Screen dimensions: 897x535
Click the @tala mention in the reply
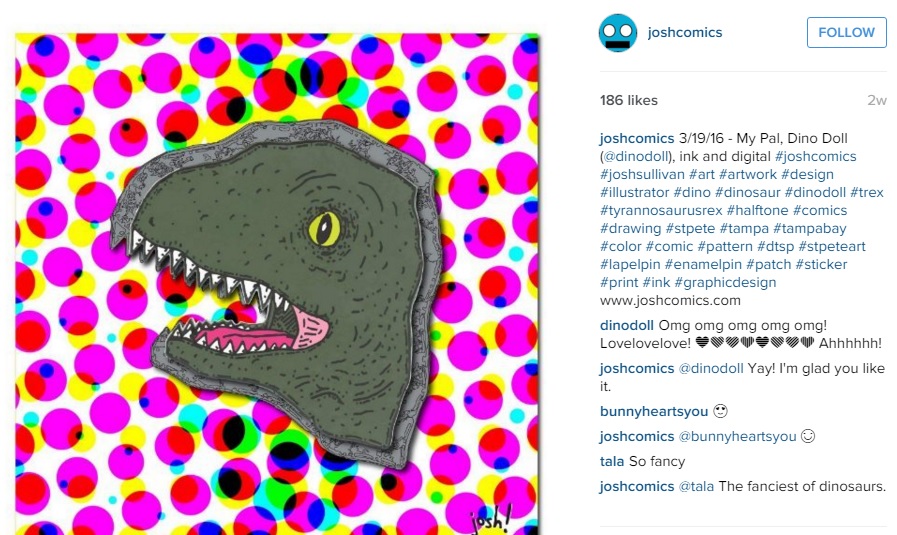coord(696,486)
